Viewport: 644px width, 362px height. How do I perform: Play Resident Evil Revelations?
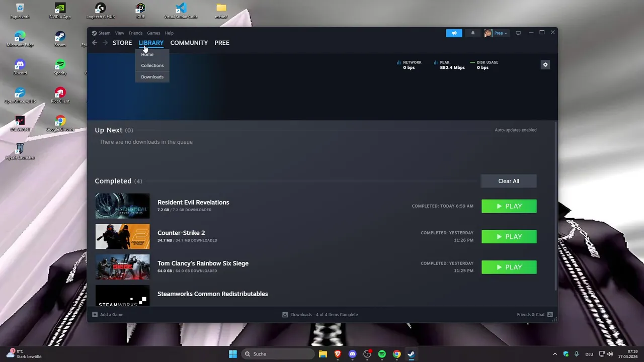tap(509, 206)
